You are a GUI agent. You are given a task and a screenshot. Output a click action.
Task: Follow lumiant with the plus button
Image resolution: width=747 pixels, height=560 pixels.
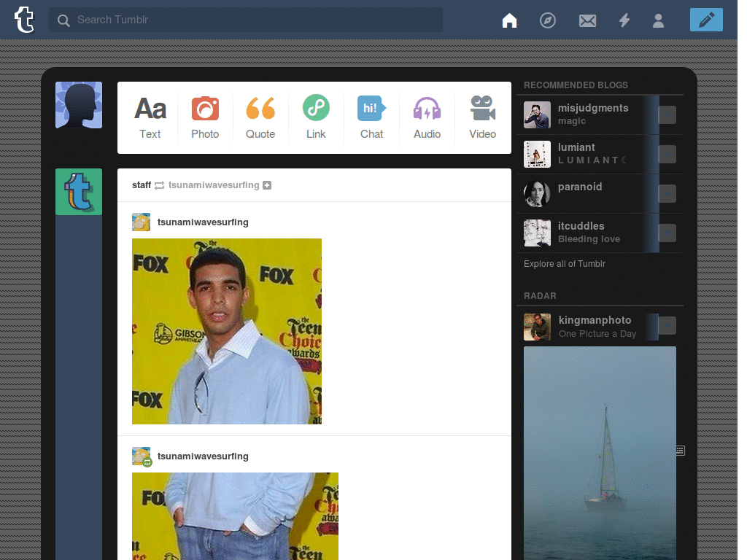[x=667, y=155]
